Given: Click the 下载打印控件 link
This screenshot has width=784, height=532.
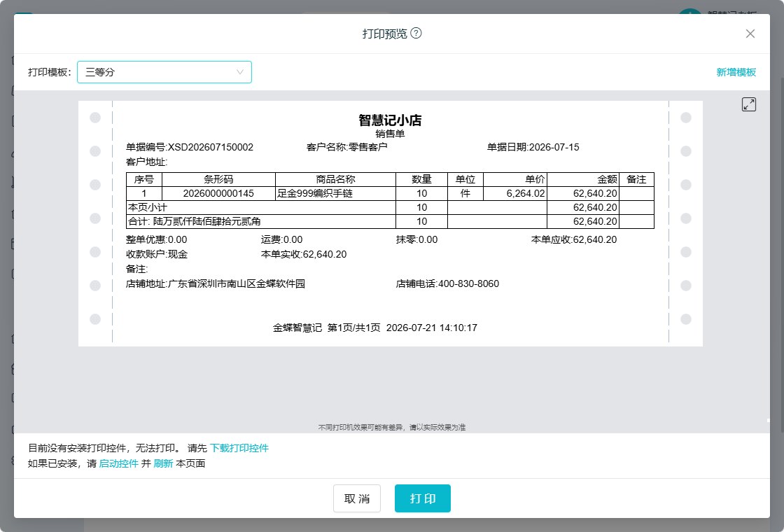Looking at the screenshot, I should 239,448.
